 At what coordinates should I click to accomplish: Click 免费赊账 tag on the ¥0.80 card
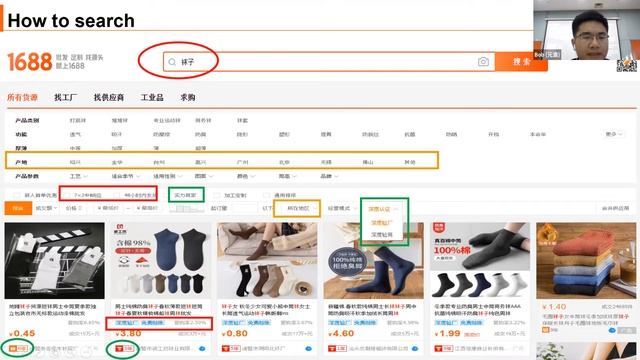pos(259,323)
